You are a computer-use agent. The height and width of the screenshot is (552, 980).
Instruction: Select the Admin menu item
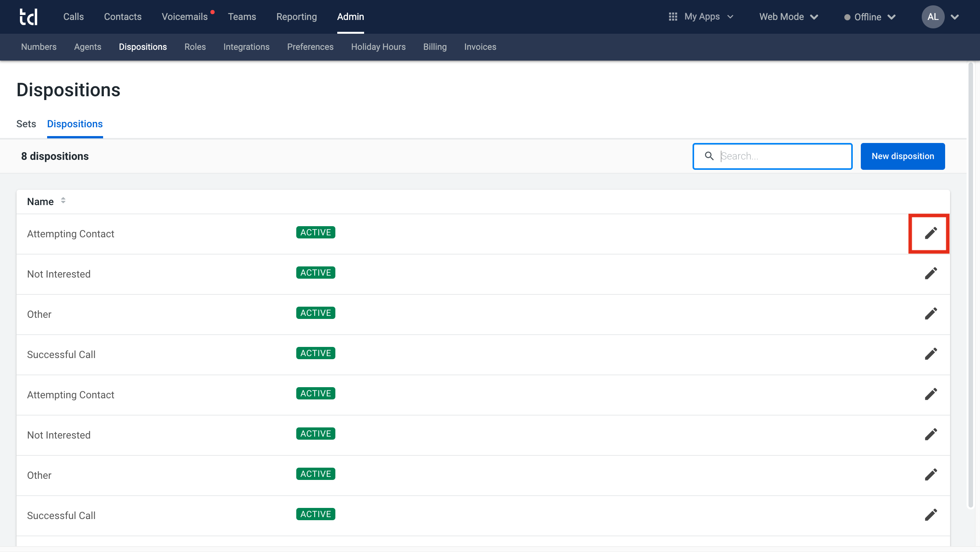tap(351, 17)
